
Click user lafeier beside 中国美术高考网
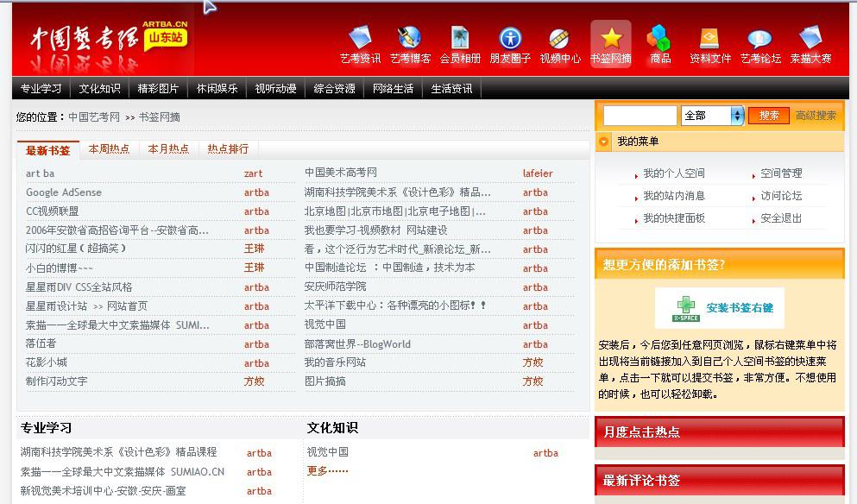(538, 173)
